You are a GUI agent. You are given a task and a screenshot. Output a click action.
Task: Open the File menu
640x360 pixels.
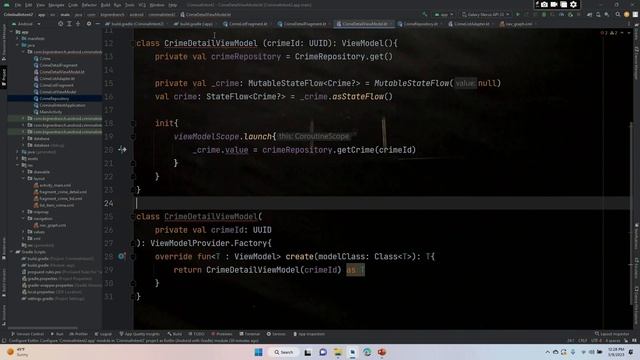pos(18,5)
